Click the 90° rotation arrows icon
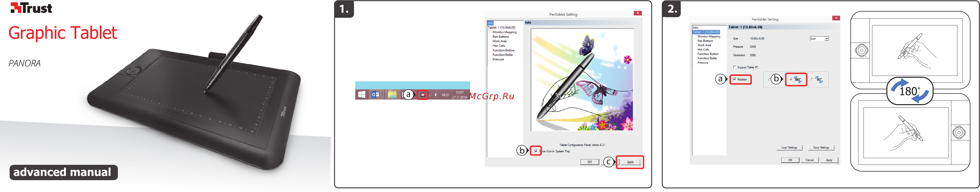 click(819, 80)
